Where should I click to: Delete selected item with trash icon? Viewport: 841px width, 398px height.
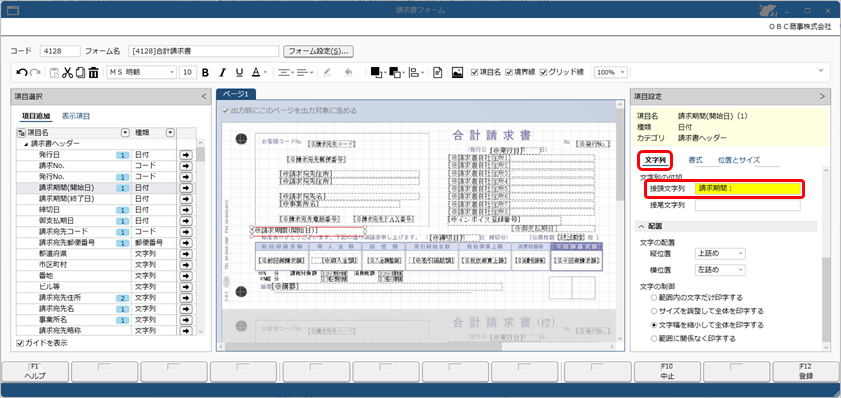[x=93, y=72]
